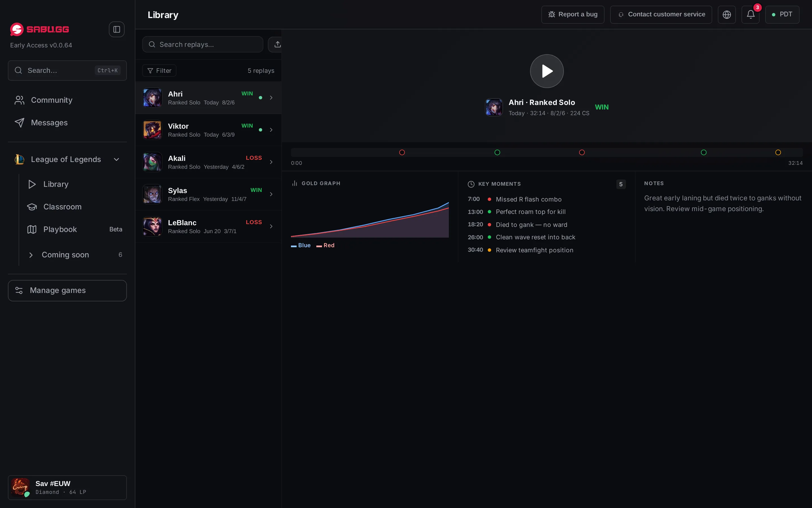812x508 pixels.
Task: Click Manage games button
Action: (67, 291)
